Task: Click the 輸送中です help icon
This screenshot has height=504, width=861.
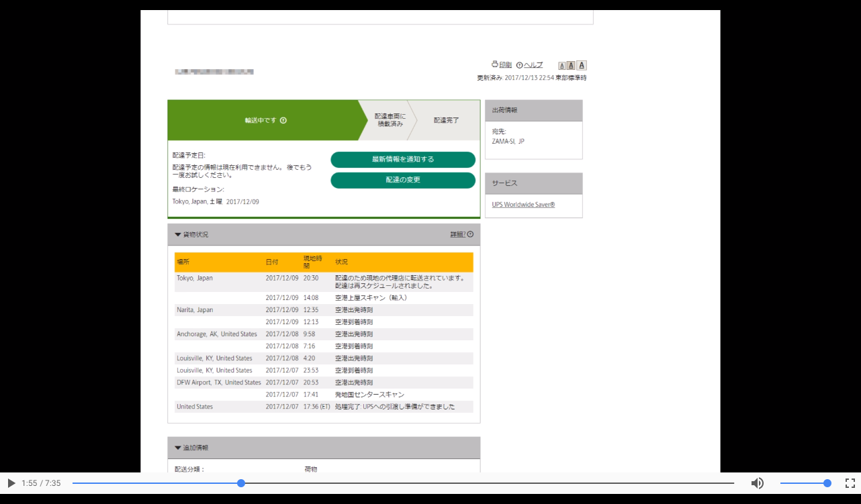Action: click(x=283, y=121)
